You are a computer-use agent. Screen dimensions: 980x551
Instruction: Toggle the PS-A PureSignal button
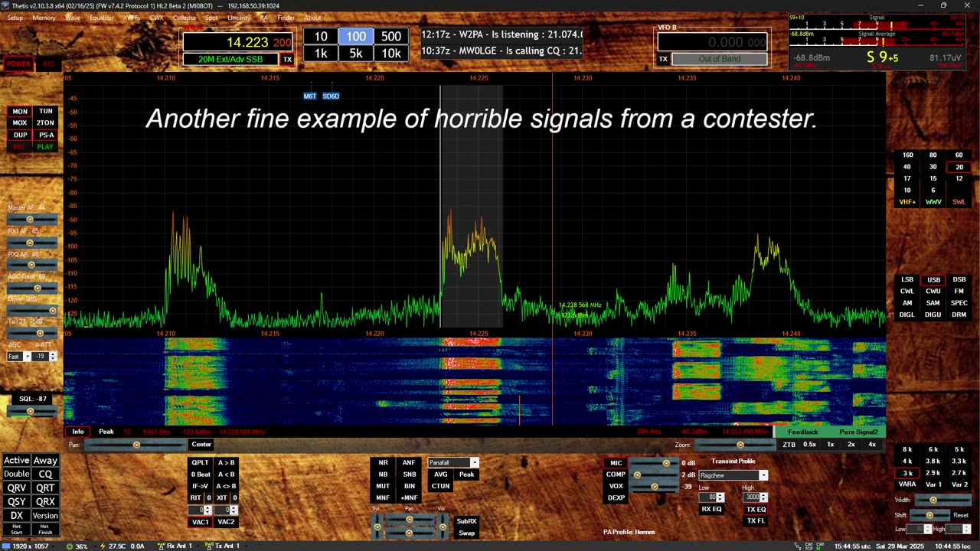pos(46,135)
